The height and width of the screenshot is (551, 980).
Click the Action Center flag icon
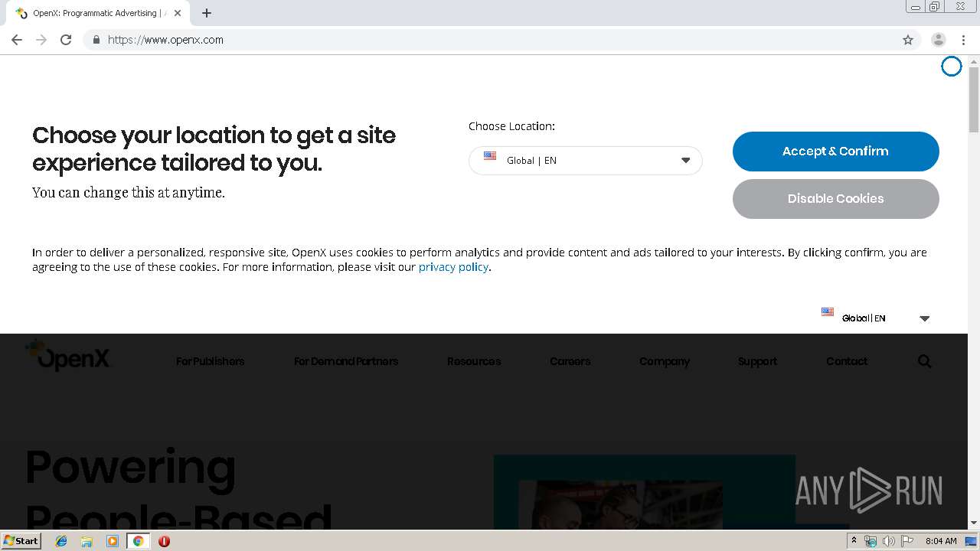coord(906,541)
